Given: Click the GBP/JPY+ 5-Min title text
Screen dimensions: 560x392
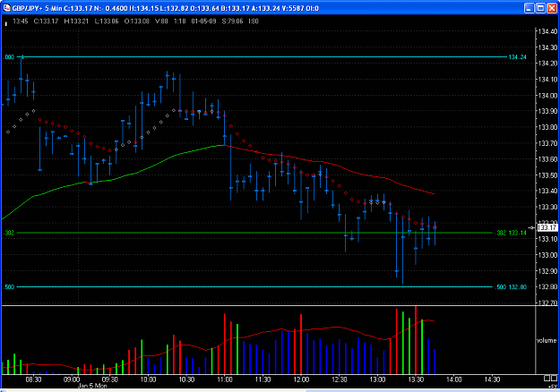Looking at the screenshot, I should coord(37,8).
